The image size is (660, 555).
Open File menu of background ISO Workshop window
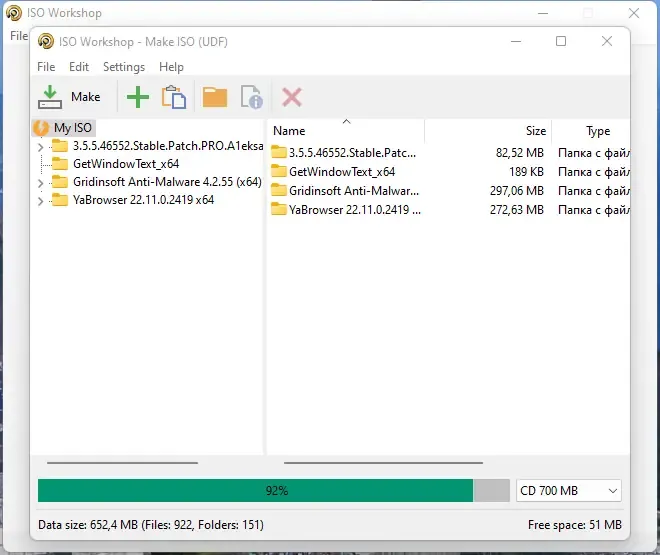tap(19, 36)
